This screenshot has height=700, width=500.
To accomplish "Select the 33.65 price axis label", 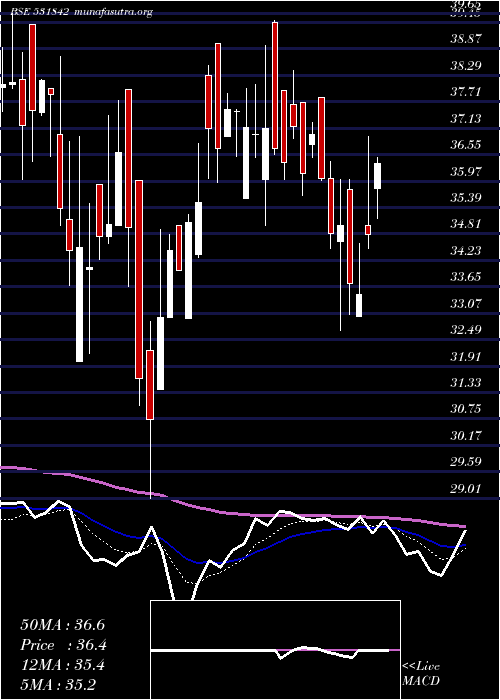I will [466, 277].
